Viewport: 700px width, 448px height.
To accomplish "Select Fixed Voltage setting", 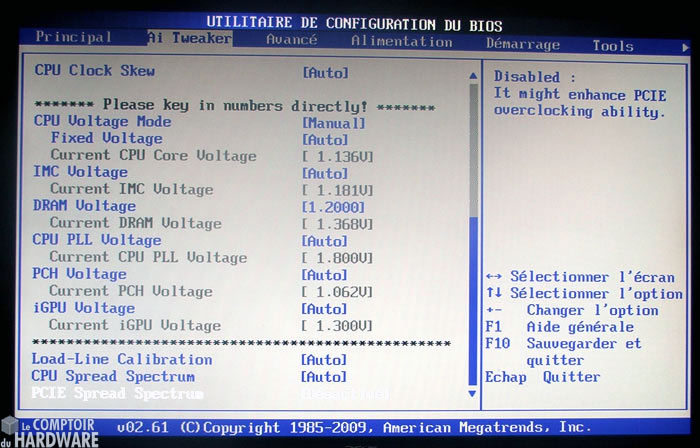I will click(x=106, y=138).
